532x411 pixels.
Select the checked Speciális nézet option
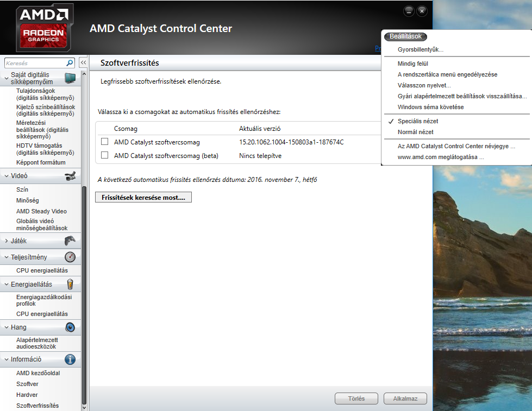(418, 121)
